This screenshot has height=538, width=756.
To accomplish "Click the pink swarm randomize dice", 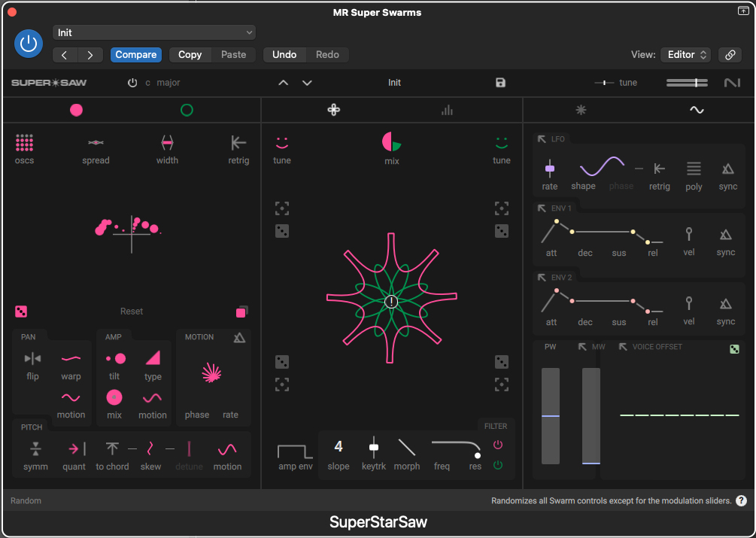I will 21,312.
